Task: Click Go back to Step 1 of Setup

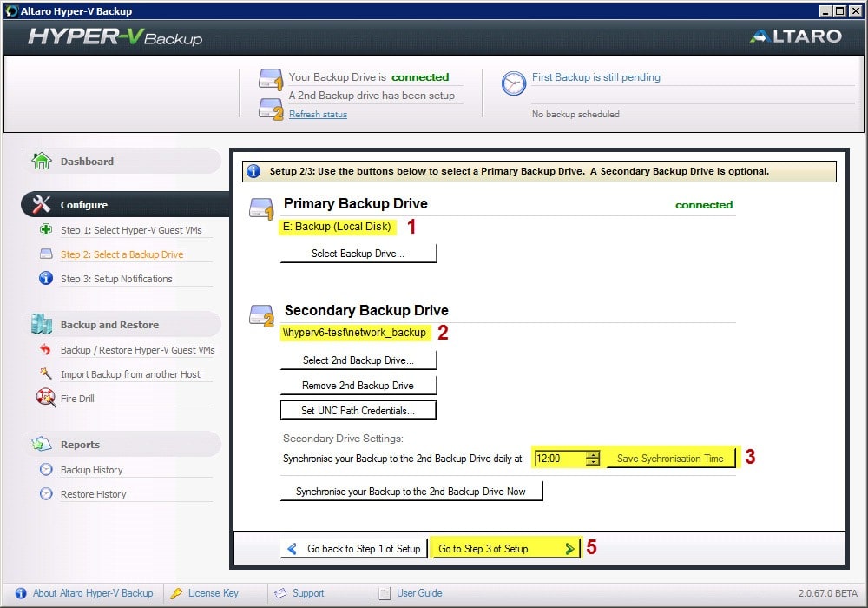Action: pos(354,549)
